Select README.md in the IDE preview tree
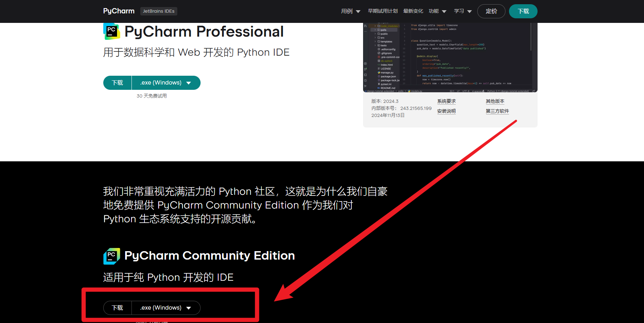644x323 pixels. [x=386, y=88]
